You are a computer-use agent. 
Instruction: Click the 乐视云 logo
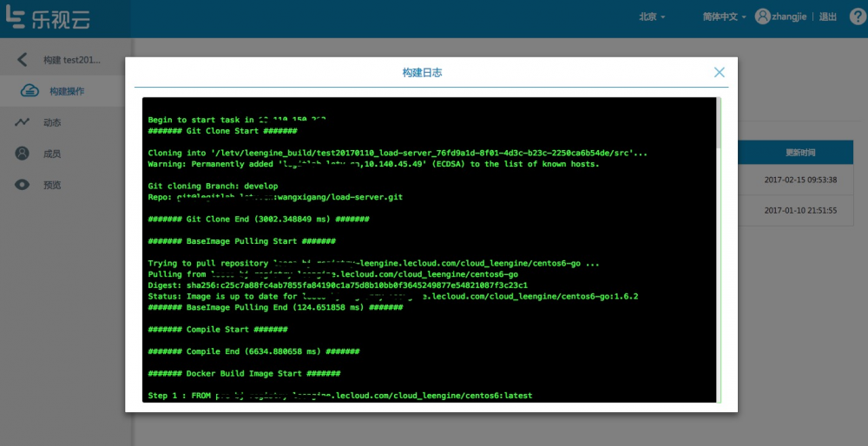coord(48,17)
